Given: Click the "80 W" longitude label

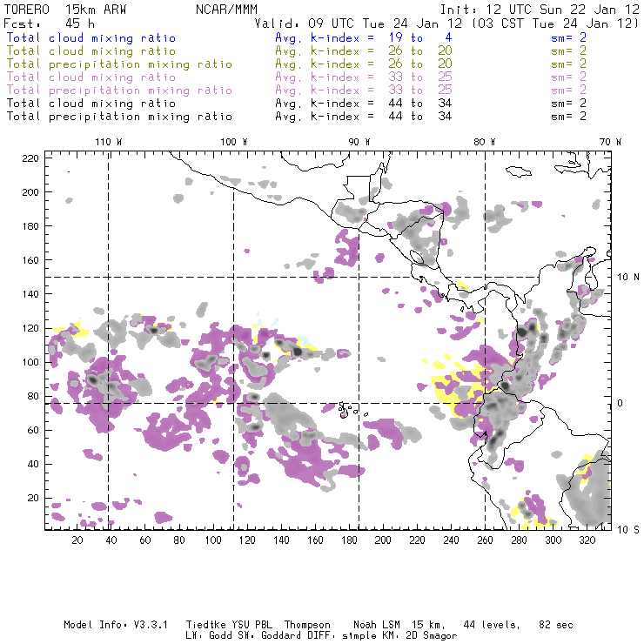Looking at the screenshot, I should [x=484, y=142].
